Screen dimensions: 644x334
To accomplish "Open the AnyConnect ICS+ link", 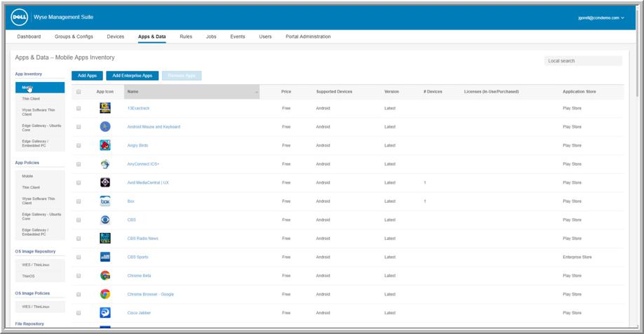I will pos(143,164).
